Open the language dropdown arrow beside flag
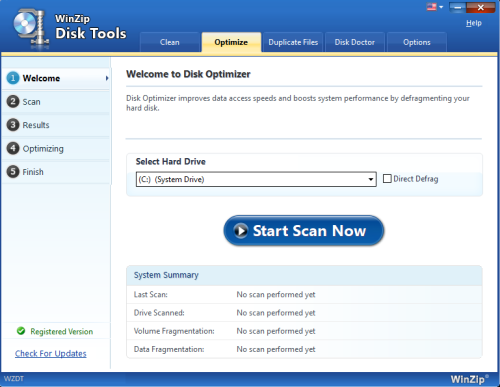The height and width of the screenshot is (387, 500). tap(441, 7)
